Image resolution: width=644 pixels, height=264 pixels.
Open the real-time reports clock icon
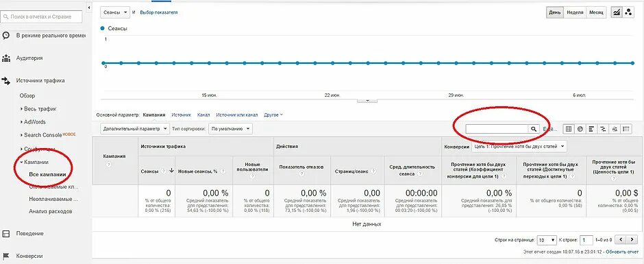(x=5, y=36)
